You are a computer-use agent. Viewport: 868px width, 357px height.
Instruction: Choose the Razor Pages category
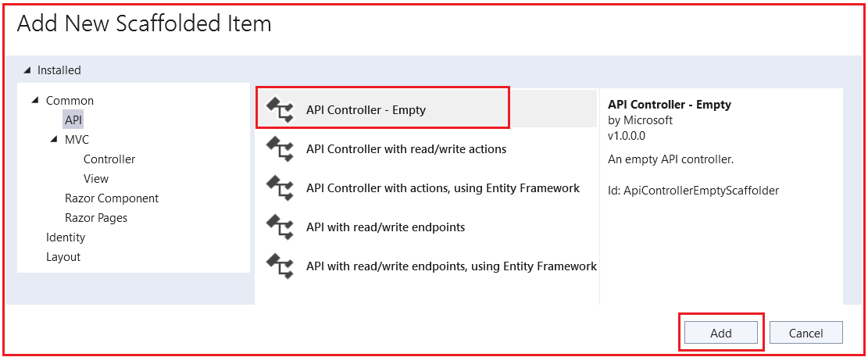pyautogui.click(x=96, y=218)
